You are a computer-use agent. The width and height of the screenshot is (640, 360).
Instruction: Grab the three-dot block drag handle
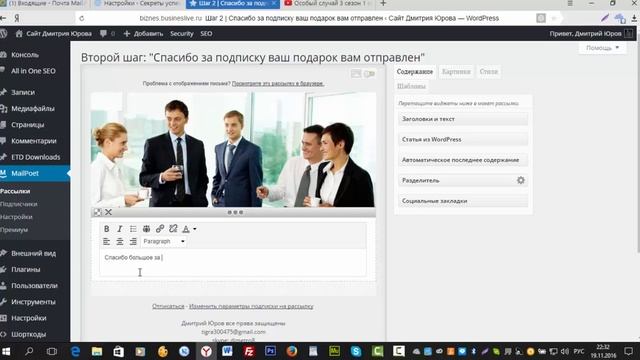[x=236, y=212]
